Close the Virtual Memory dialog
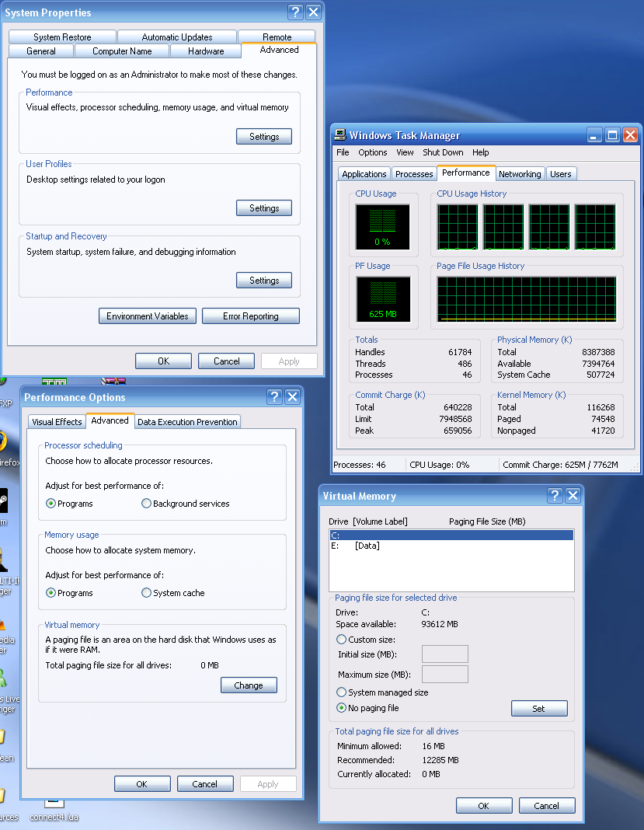The image size is (644, 830). (x=573, y=496)
